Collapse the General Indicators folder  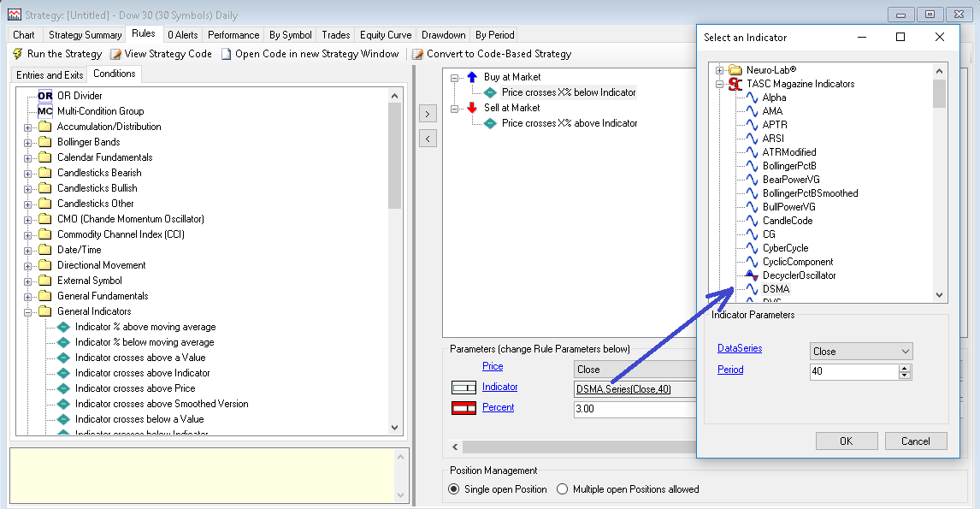coord(28,311)
